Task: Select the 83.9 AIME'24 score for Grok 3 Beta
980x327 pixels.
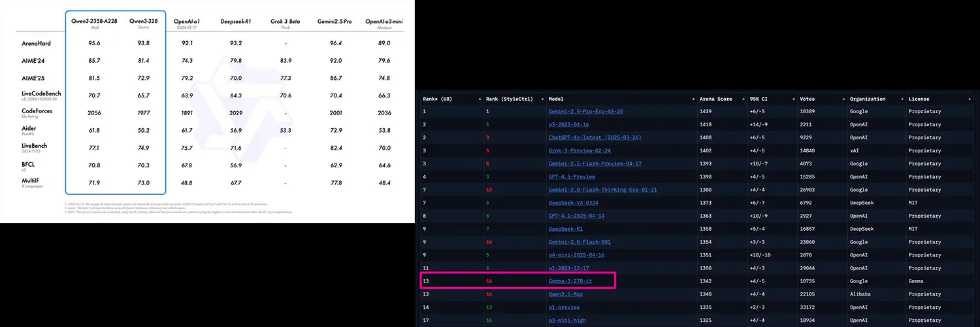Action: 285,60
